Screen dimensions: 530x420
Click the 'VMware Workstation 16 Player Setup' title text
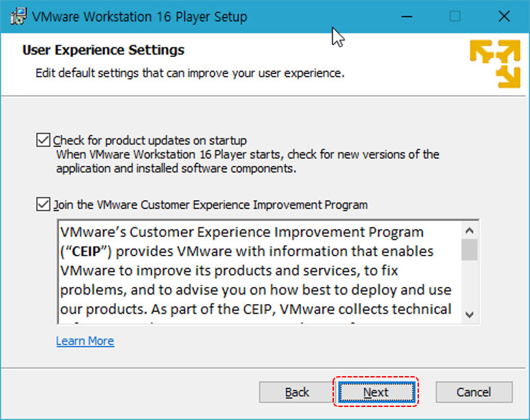(140, 16)
